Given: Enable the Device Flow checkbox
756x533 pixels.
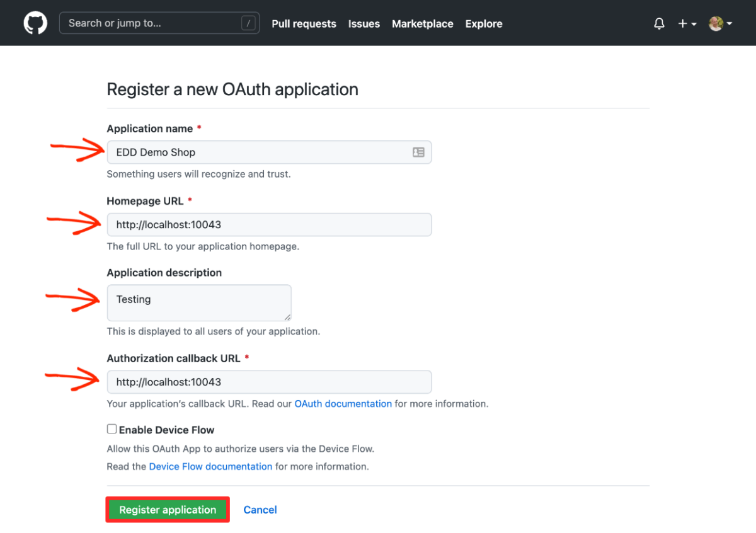Looking at the screenshot, I should (112, 428).
